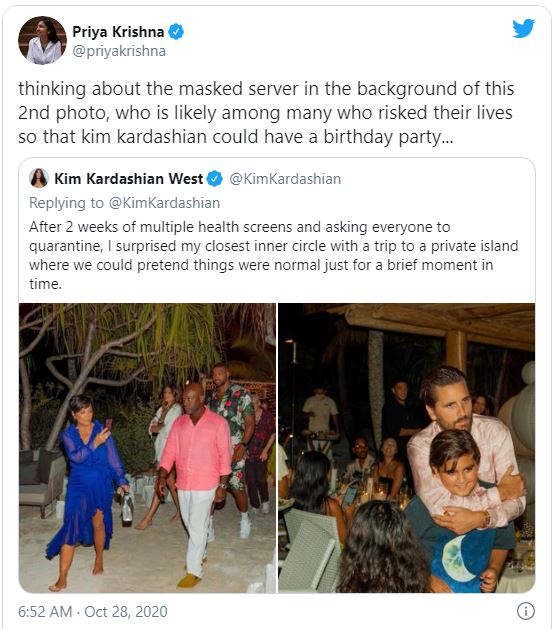The width and height of the screenshot is (558, 629).
Task: Click the Priya Krishna display name
Action: point(118,32)
